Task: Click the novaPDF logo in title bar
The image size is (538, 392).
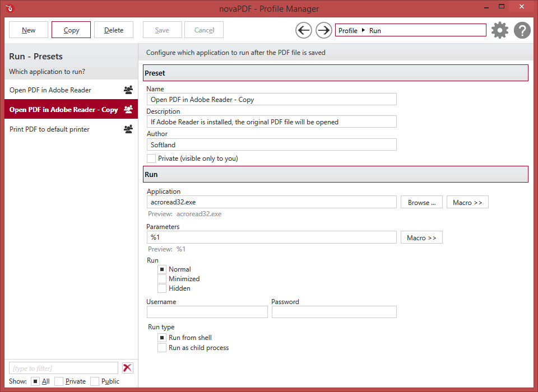Action: tap(10, 8)
